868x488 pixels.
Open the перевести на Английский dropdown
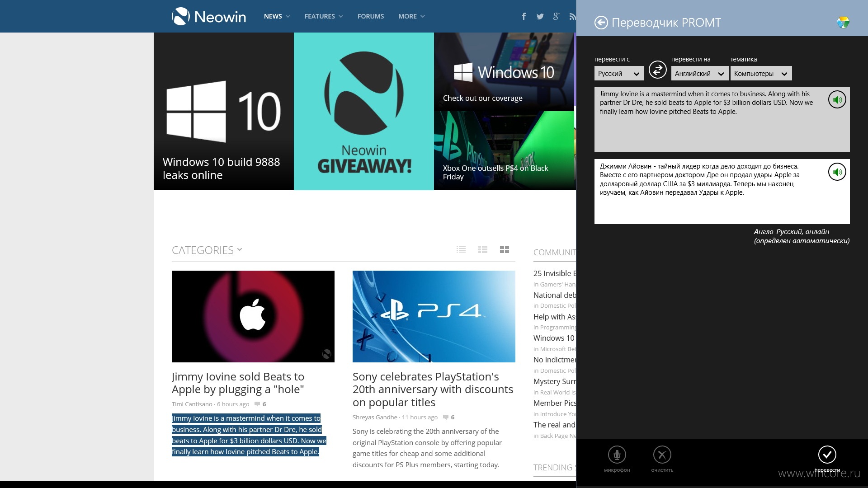[x=699, y=73]
